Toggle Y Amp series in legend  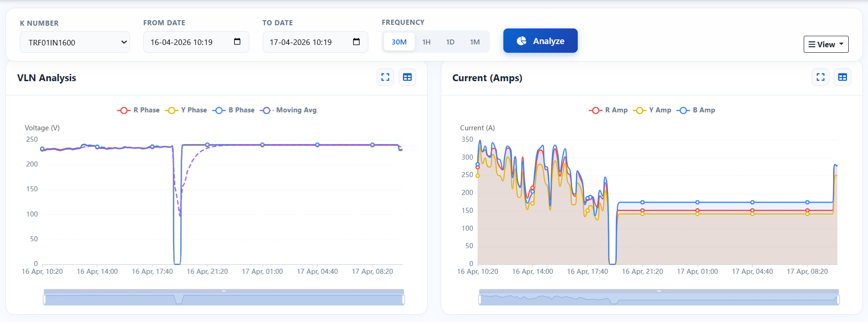click(x=653, y=110)
